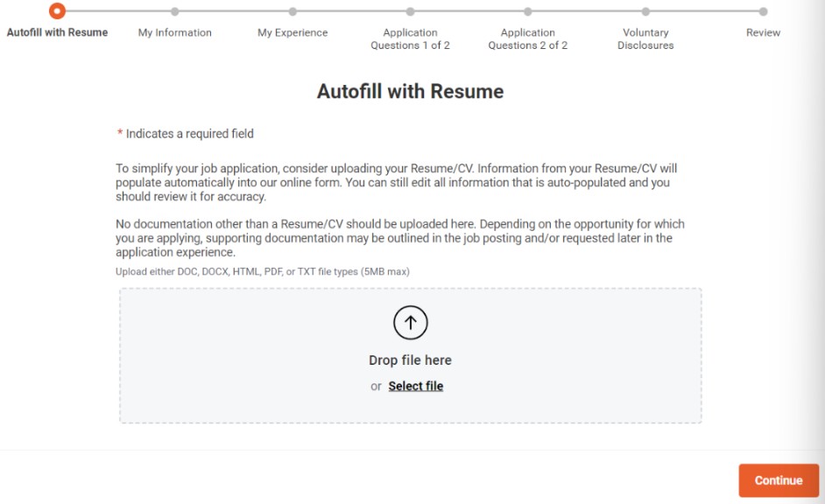Click the My Experience step circle
The width and height of the screenshot is (825, 504).
click(293, 11)
